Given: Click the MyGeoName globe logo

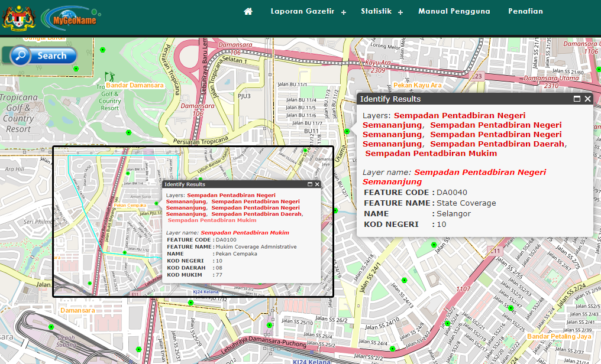Looking at the screenshot, I should click(x=70, y=18).
